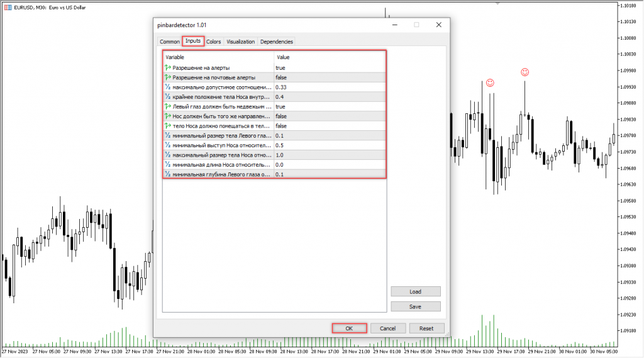Click the boolean icon beside 'Разрешение на почтовые алерты'
This screenshot has width=644, height=358.
tap(168, 77)
